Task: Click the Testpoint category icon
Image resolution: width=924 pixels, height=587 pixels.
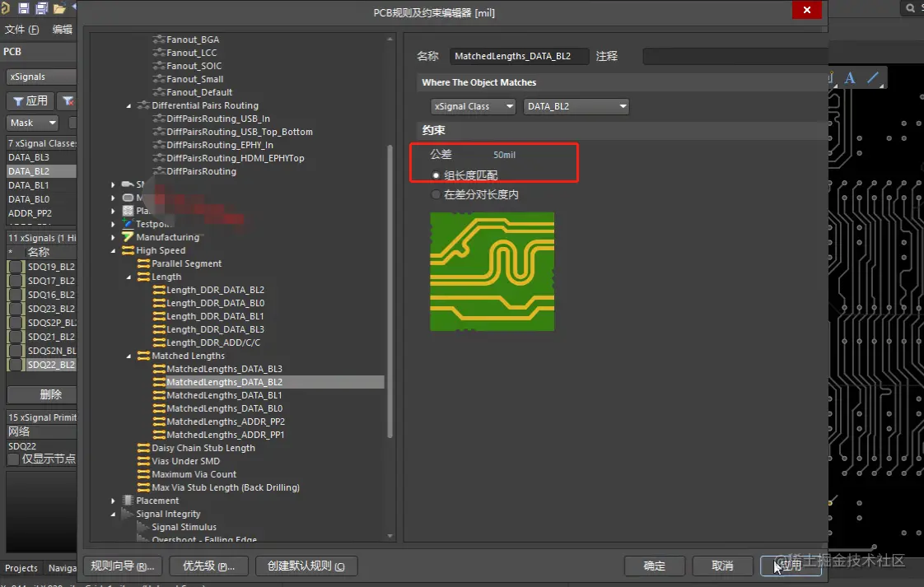Action: (x=128, y=224)
